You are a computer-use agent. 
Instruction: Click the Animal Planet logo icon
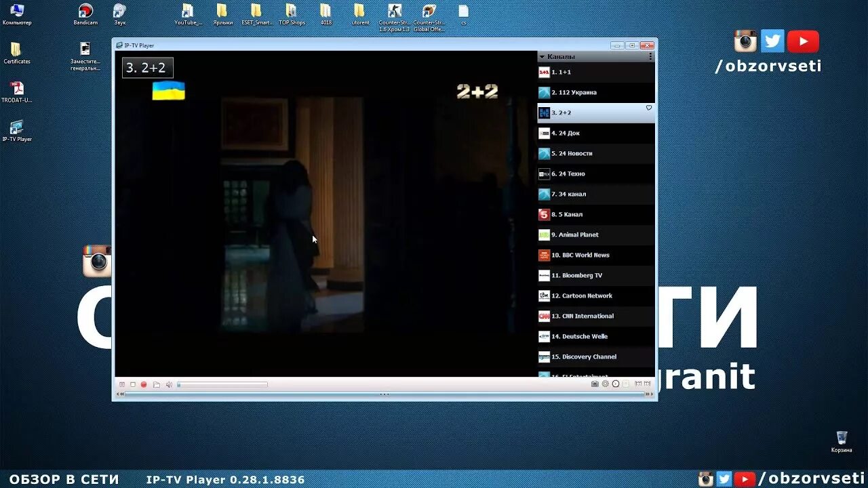point(544,235)
